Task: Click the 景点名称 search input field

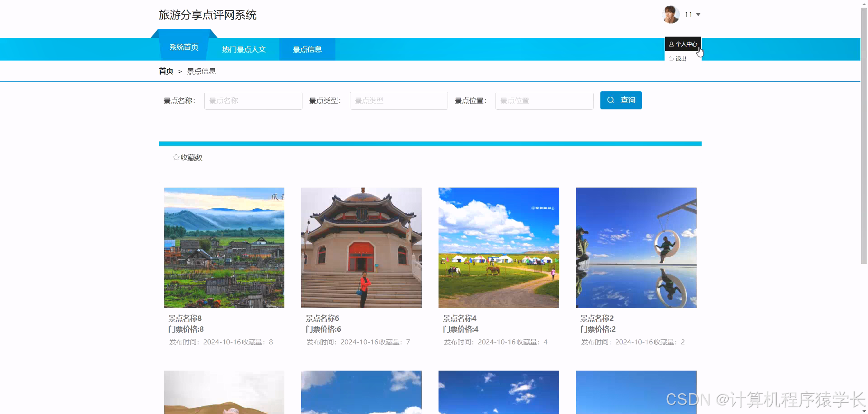Action: pyautogui.click(x=253, y=100)
